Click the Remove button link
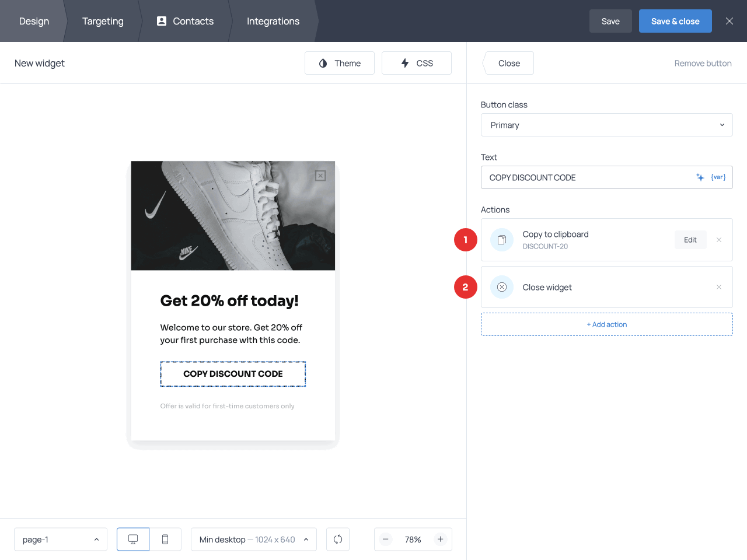The height and width of the screenshot is (560, 747). pyautogui.click(x=703, y=63)
